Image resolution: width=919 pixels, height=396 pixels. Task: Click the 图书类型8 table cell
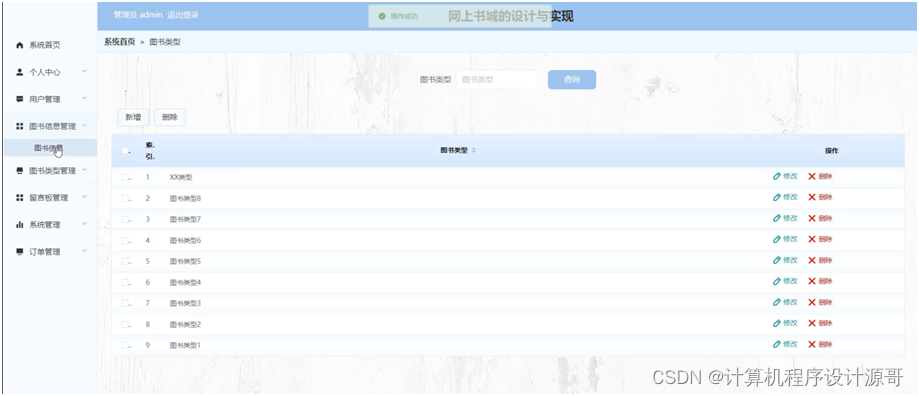pos(185,198)
